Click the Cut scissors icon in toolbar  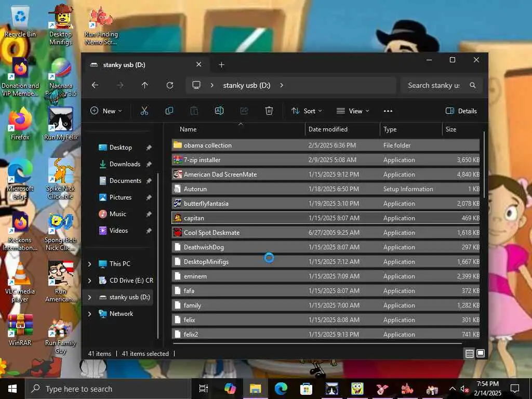(x=144, y=111)
